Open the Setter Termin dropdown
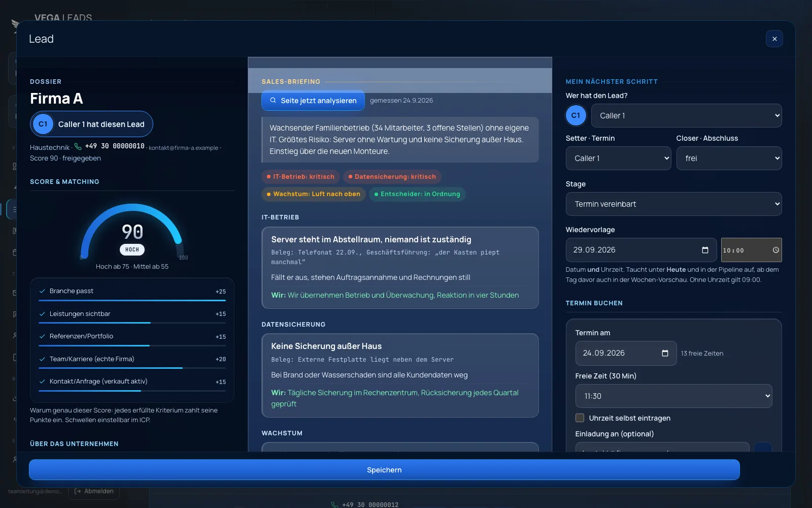812x508 pixels. pyautogui.click(x=618, y=158)
